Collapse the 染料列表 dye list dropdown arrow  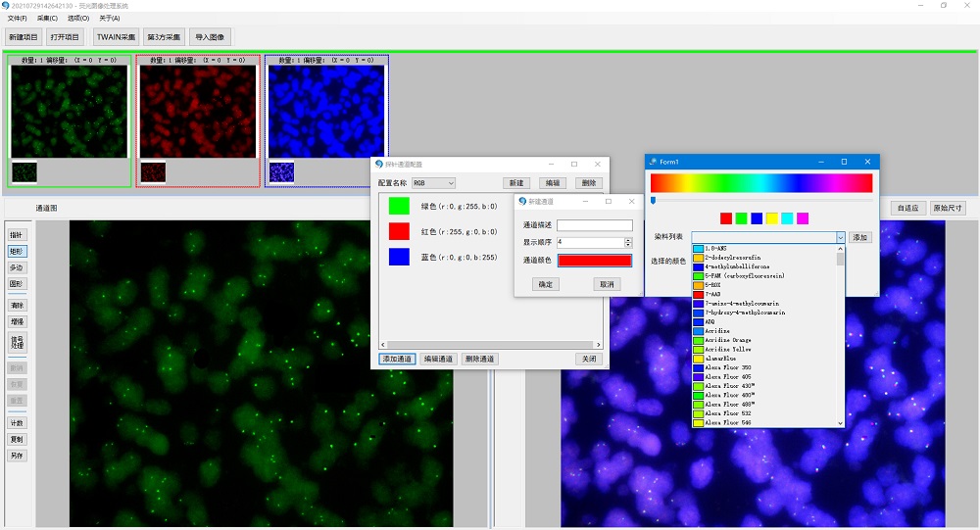(840, 237)
